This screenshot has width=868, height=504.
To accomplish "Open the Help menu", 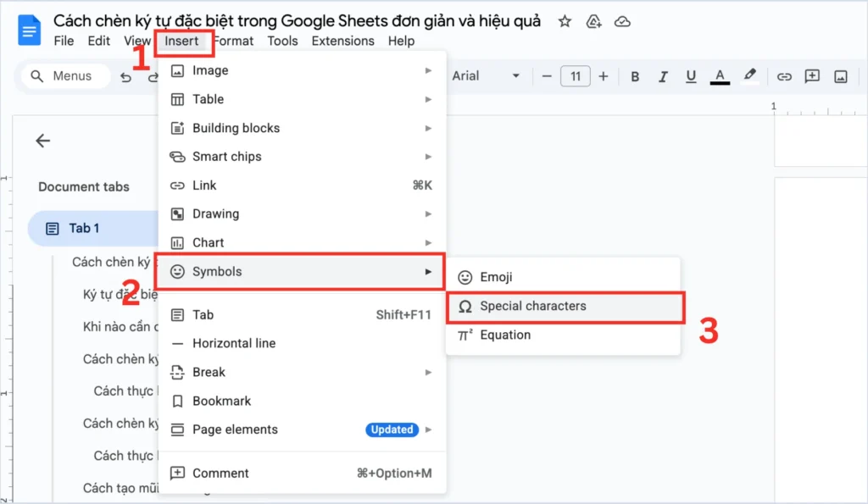I will pos(401,41).
